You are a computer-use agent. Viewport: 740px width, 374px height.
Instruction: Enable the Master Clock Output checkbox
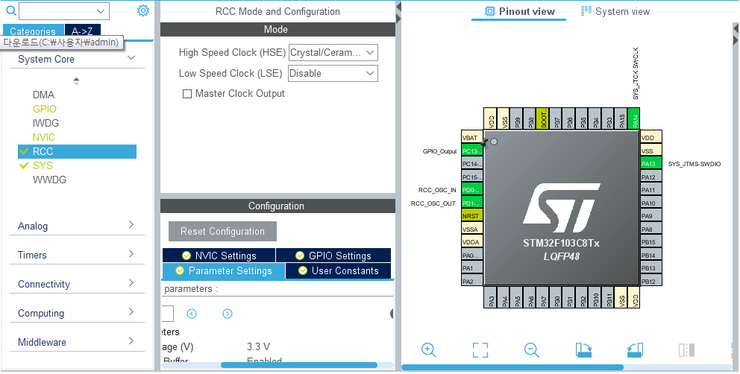coord(187,94)
